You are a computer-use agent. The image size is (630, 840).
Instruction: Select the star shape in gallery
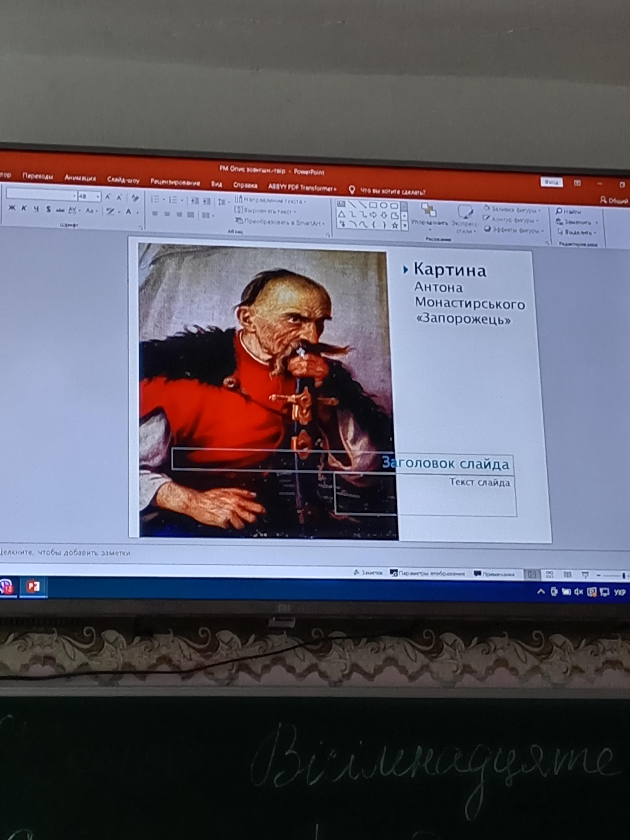pos(395,226)
